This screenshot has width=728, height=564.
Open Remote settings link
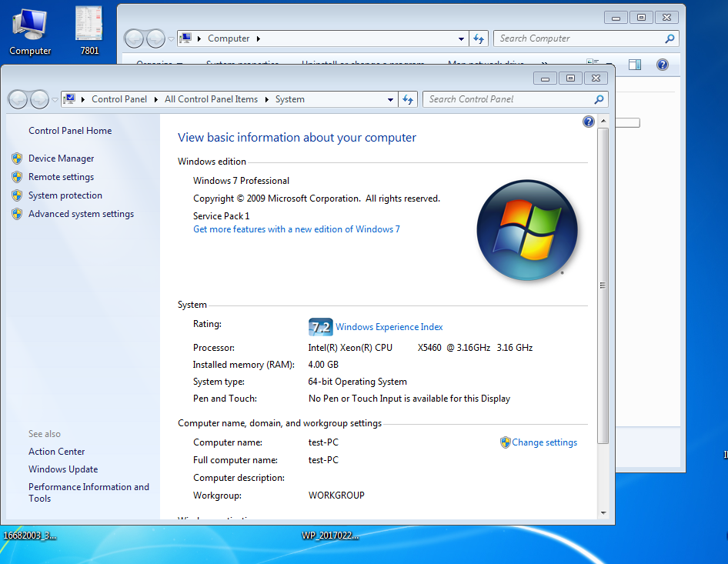[62, 177]
